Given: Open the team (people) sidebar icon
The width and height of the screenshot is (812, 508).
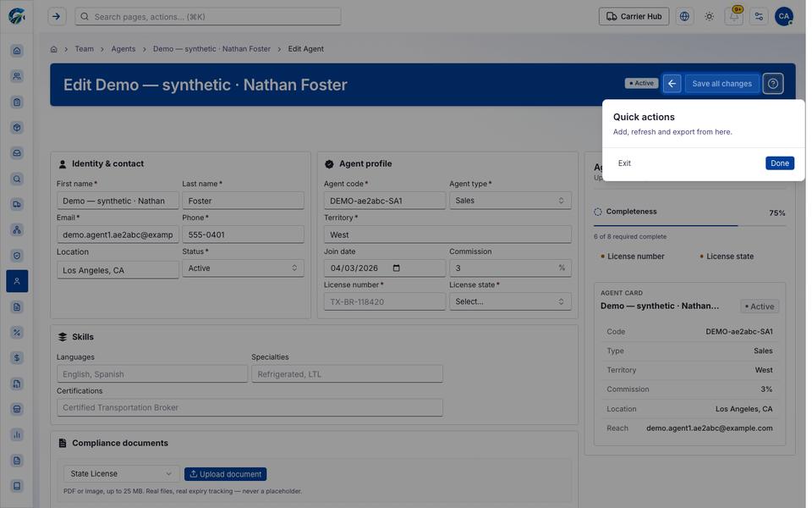Looking at the screenshot, I should 17,76.
